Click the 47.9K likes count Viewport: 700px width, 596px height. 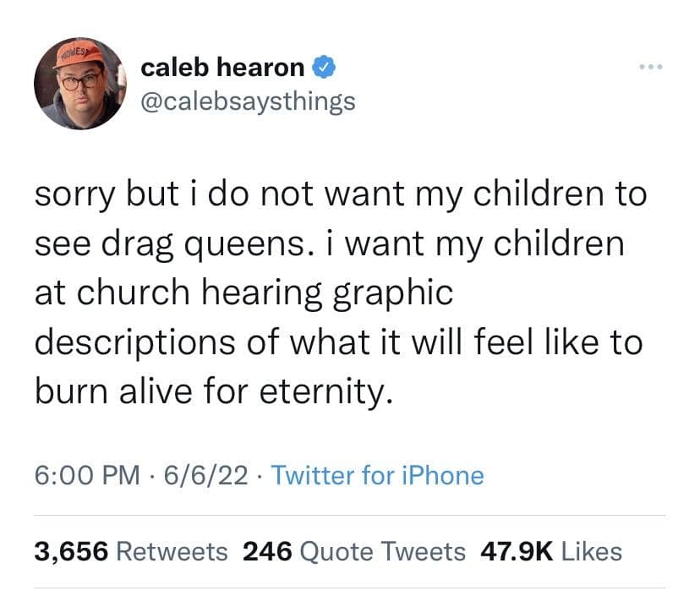click(x=517, y=552)
